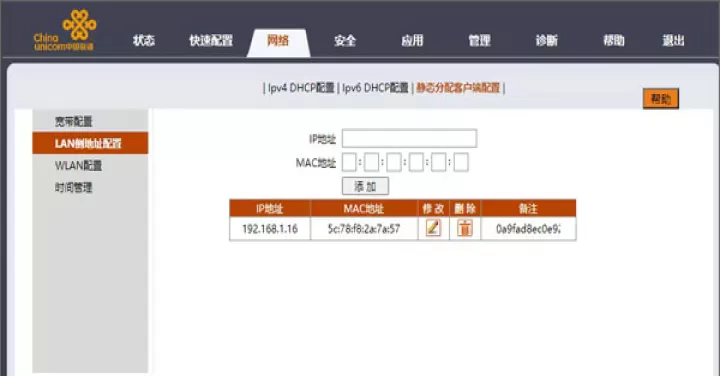
Task: Click the China Unicom logo
Action: [x=64, y=30]
